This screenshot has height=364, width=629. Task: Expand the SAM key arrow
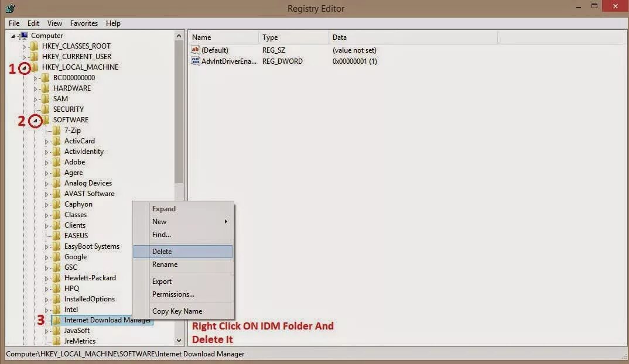pos(35,99)
